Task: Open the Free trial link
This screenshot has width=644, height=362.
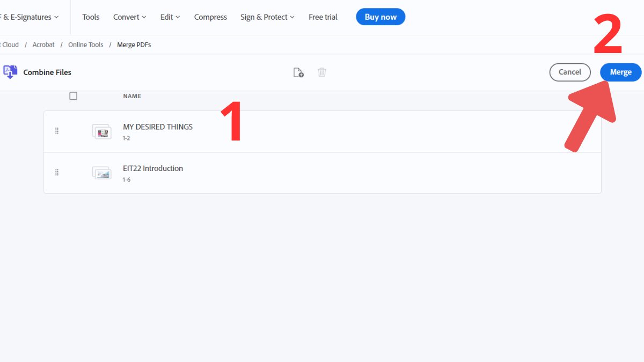Action: (323, 17)
